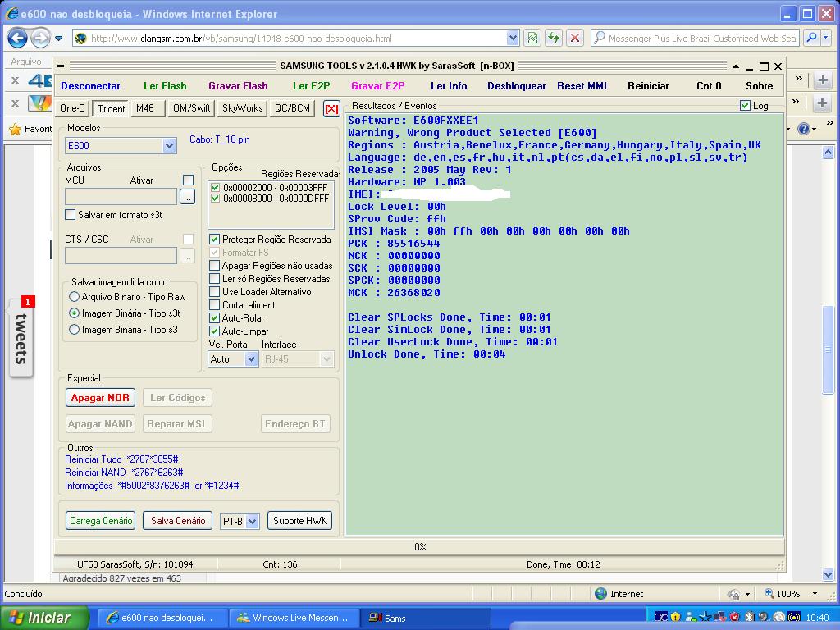Click Salva Cenário button
The width and height of the screenshot is (840, 630).
[x=178, y=521]
